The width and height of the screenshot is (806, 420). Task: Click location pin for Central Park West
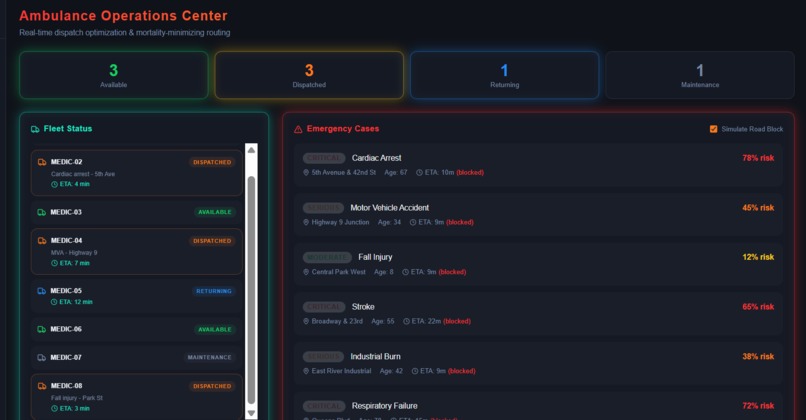(306, 272)
